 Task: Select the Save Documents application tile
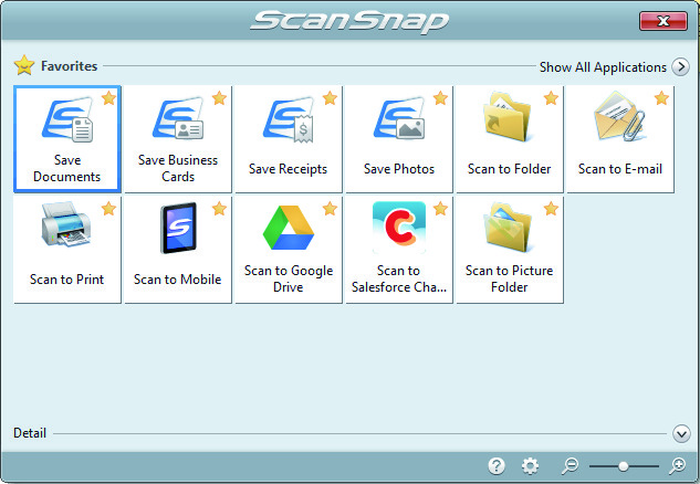[67, 139]
